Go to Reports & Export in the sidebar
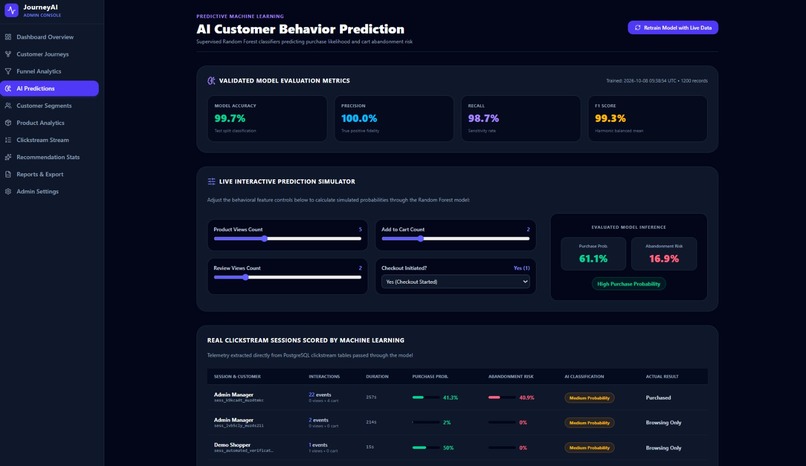This screenshot has width=806, height=466. tap(49, 174)
